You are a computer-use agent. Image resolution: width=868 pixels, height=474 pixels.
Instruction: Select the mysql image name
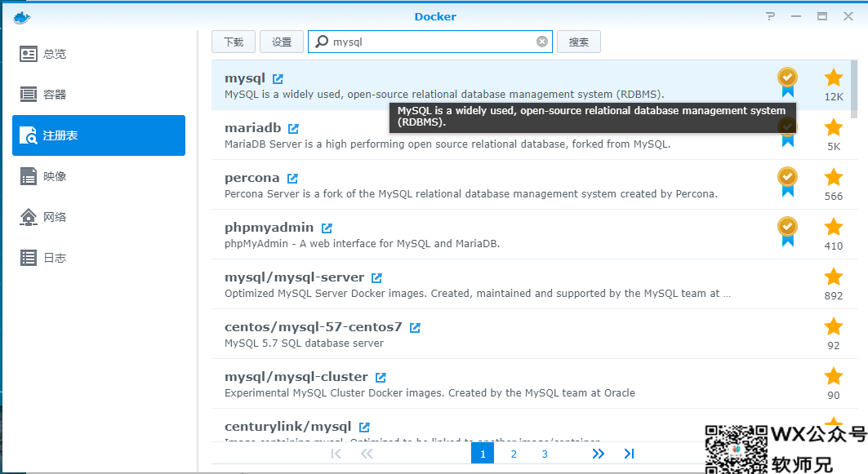[245, 78]
